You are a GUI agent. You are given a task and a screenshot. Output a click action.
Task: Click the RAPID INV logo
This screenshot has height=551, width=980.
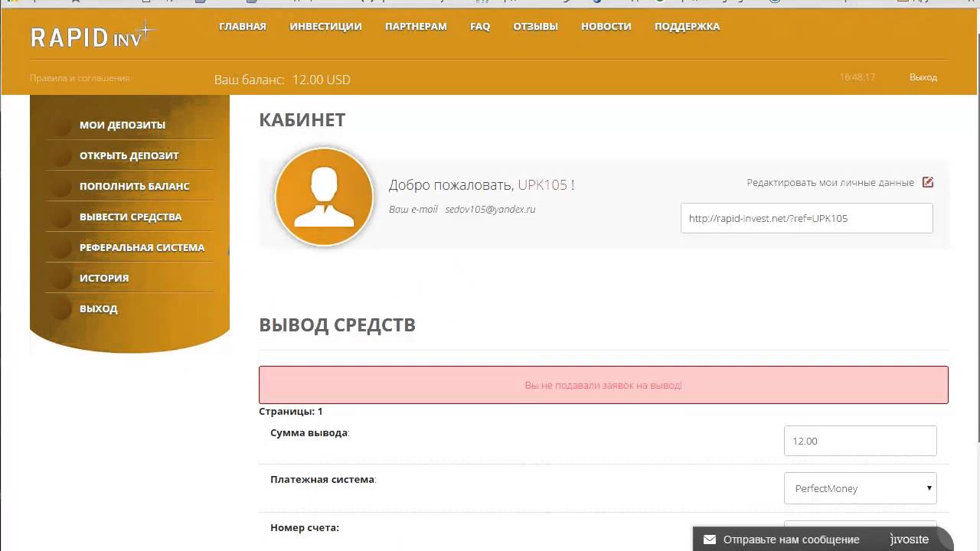pos(93,35)
